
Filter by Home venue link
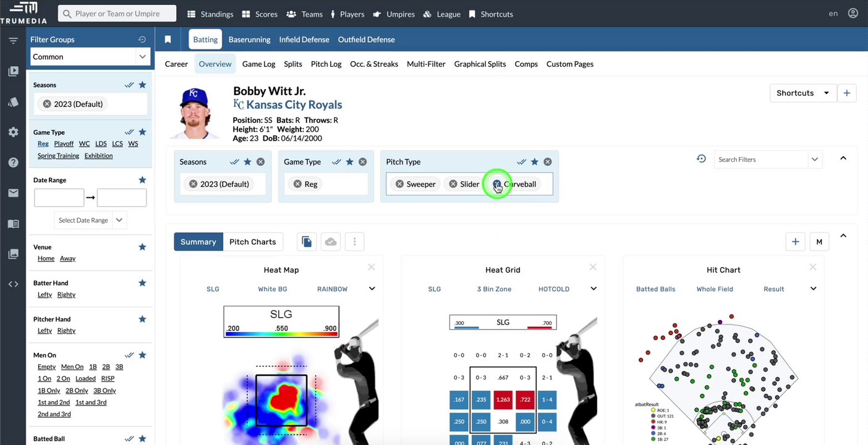[46, 258]
